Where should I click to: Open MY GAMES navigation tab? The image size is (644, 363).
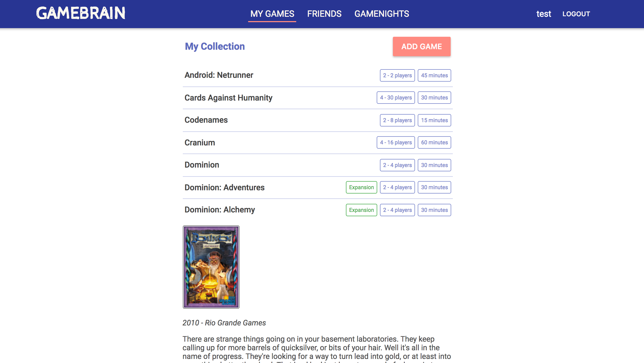point(272,13)
